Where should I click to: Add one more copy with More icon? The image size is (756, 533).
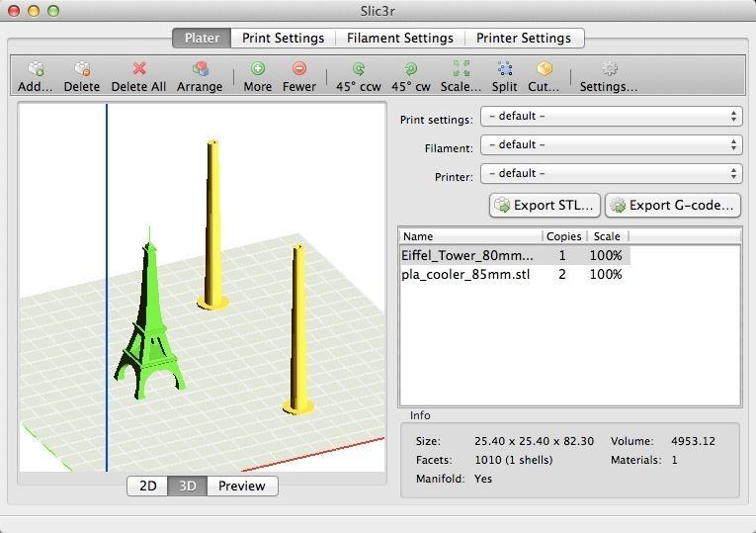(x=258, y=69)
